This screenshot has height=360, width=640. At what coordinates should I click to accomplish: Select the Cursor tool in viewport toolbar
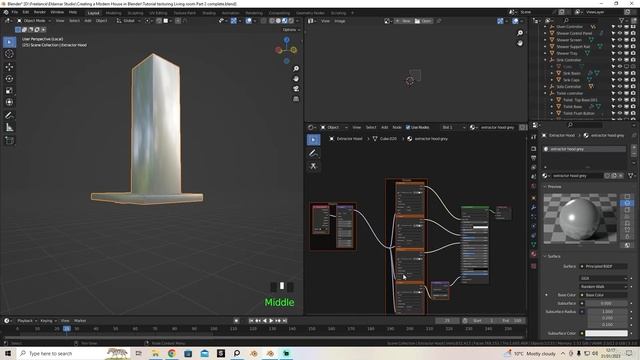(x=9, y=54)
